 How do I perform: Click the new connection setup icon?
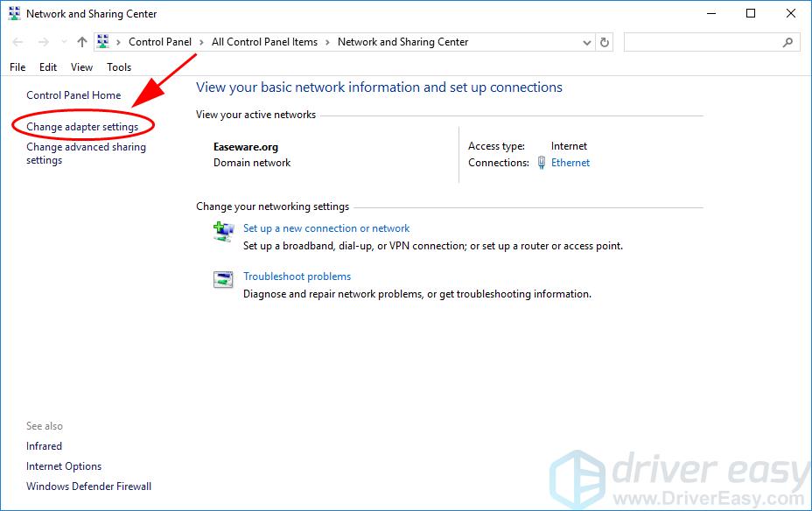tap(223, 231)
